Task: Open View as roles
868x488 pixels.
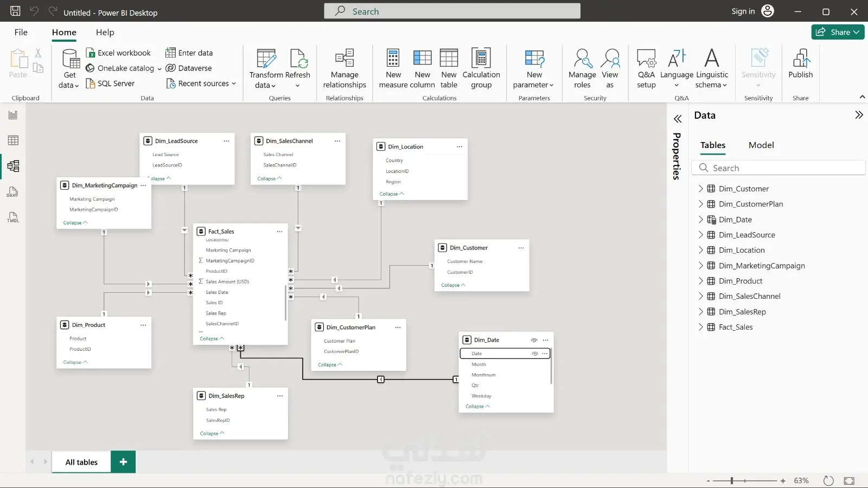Action: pyautogui.click(x=610, y=68)
